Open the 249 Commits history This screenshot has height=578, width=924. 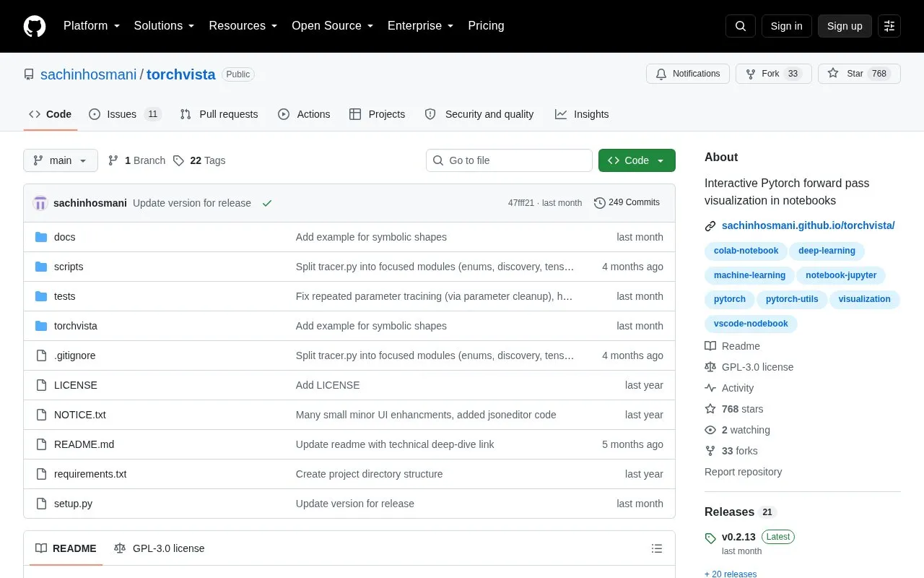click(x=627, y=202)
